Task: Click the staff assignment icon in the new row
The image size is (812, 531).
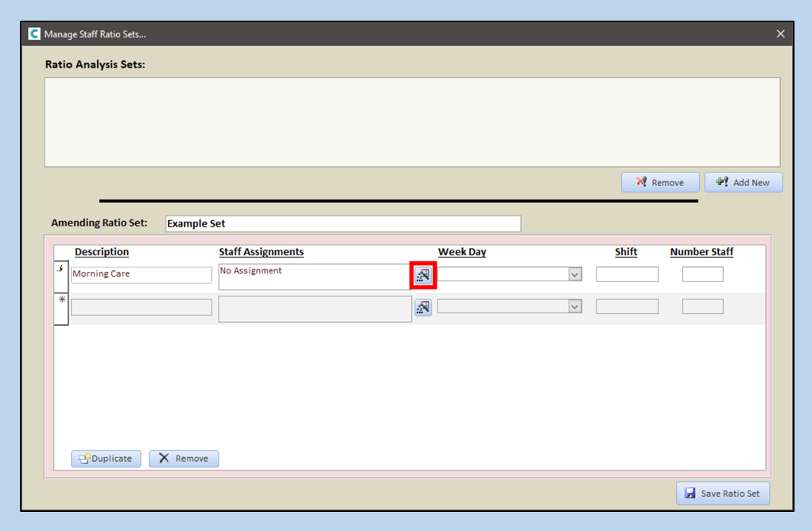Action: click(423, 307)
